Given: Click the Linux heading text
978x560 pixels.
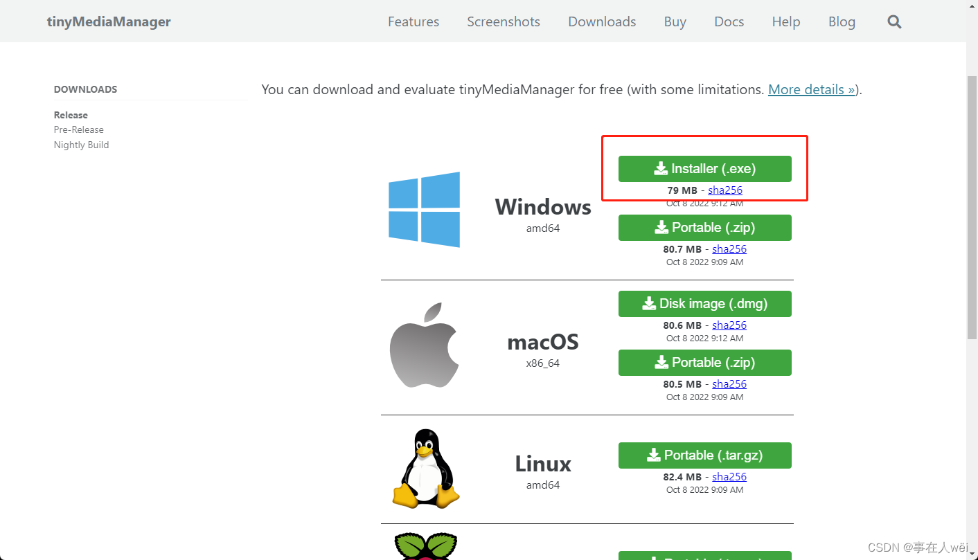Looking at the screenshot, I should click(543, 464).
